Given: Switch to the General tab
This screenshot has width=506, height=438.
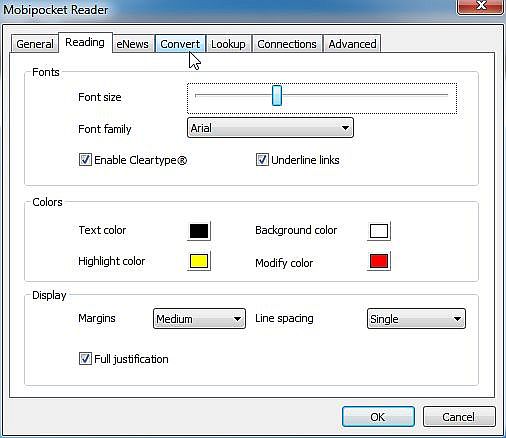Looking at the screenshot, I should coord(35,44).
